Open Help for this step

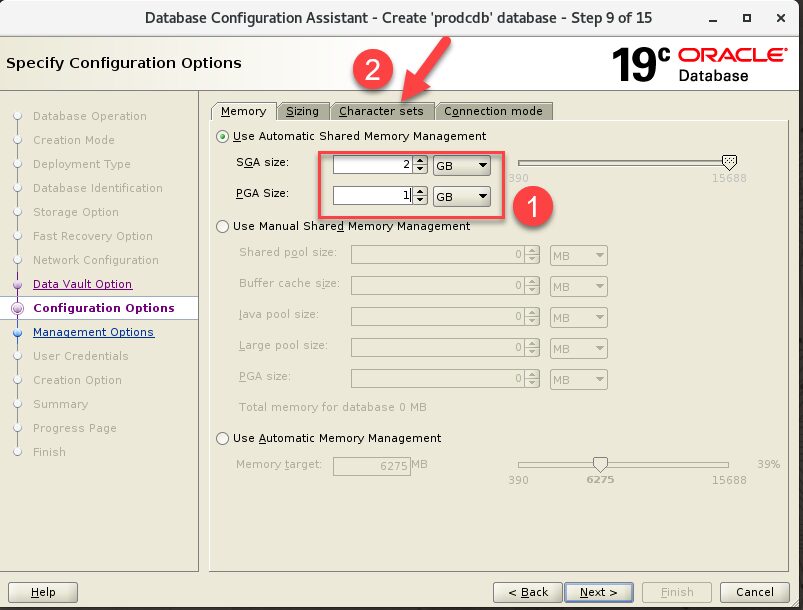(x=43, y=592)
